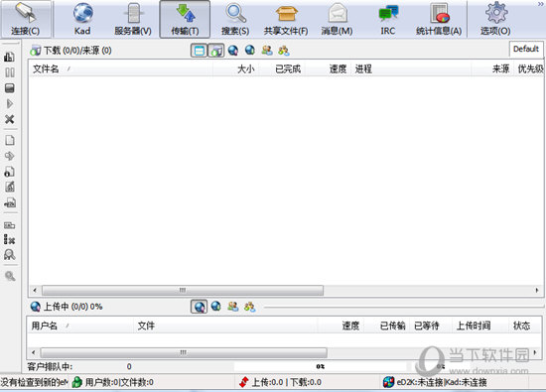Sort downloads by 速度 column

[329, 68]
